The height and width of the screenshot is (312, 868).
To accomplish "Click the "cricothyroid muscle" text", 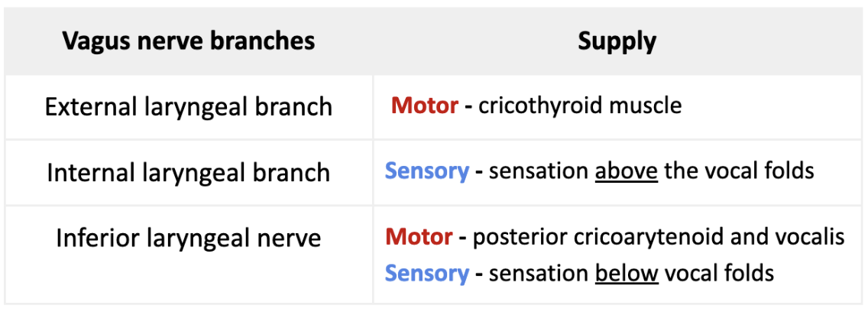I will 580,106.
